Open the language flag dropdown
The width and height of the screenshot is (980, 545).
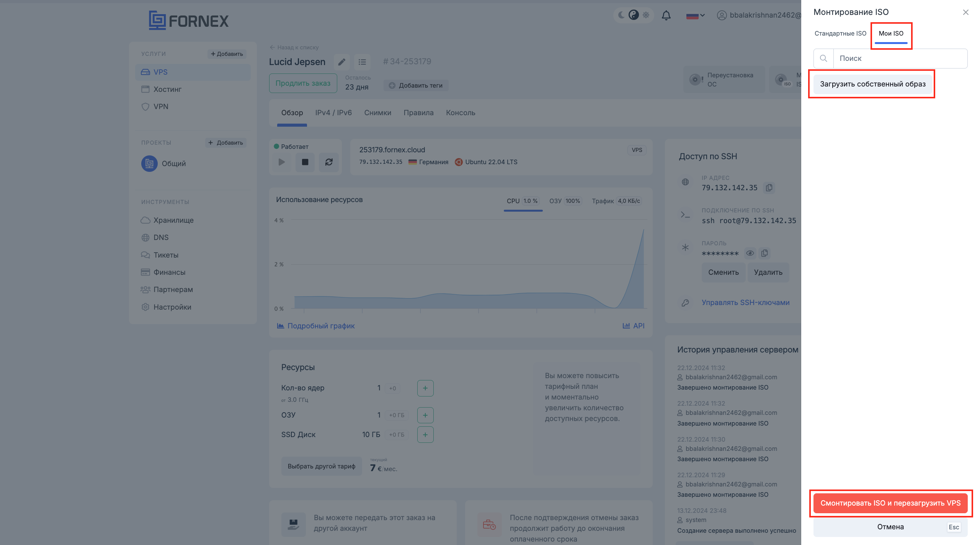[695, 16]
